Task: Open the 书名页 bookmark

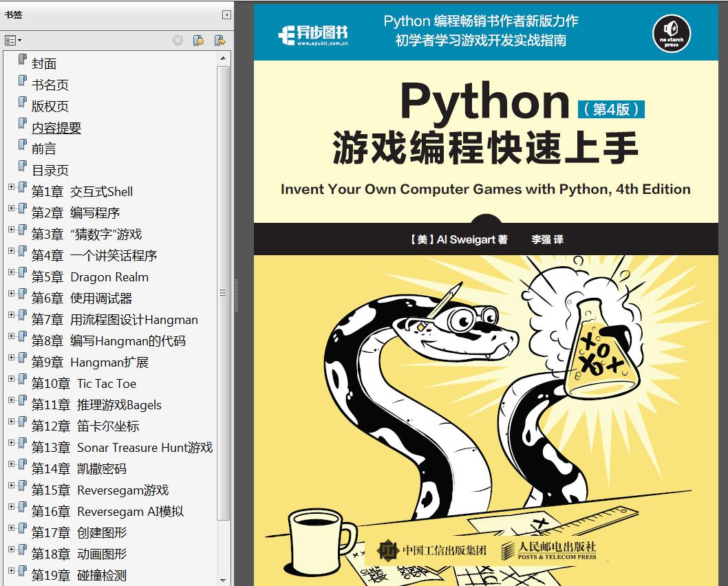Action: tap(50, 85)
